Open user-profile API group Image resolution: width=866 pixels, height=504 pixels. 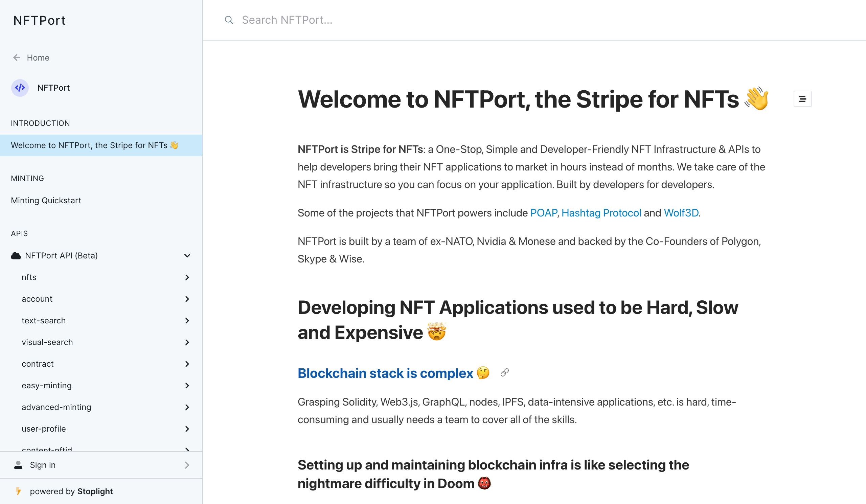(101, 429)
